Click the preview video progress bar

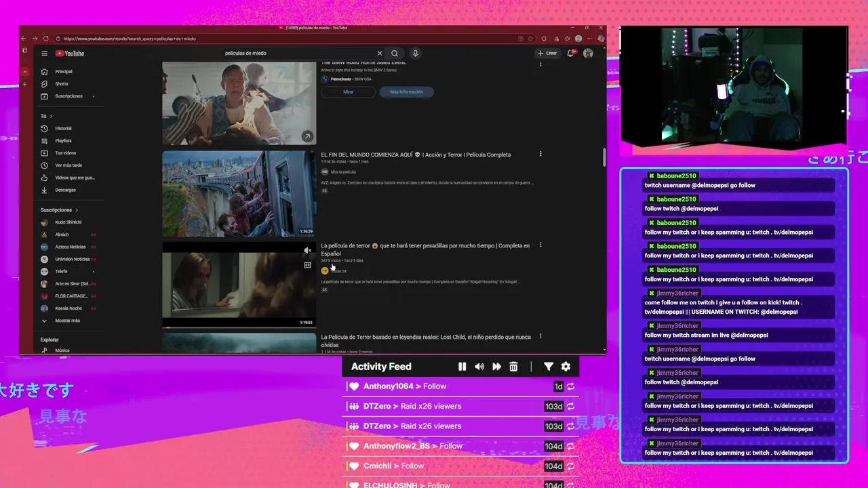pos(239,327)
